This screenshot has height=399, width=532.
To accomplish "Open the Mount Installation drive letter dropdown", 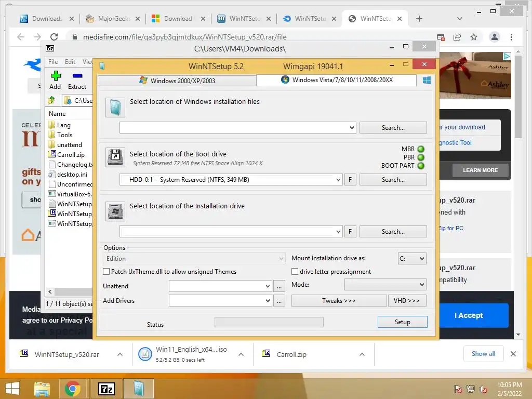I will (x=412, y=259).
